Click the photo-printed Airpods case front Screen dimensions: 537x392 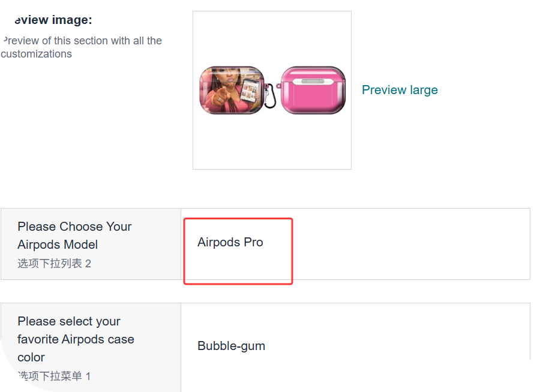pyautogui.click(x=231, y=90)
